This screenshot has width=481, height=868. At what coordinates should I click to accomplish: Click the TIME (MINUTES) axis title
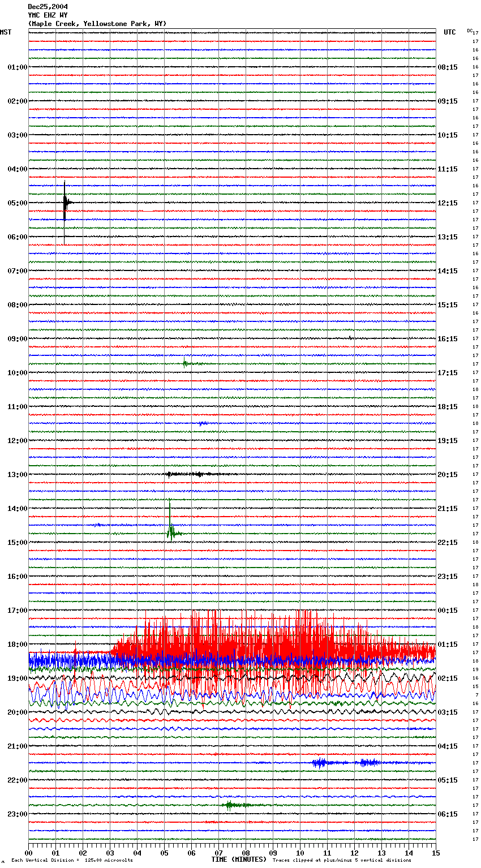[239, 860]
